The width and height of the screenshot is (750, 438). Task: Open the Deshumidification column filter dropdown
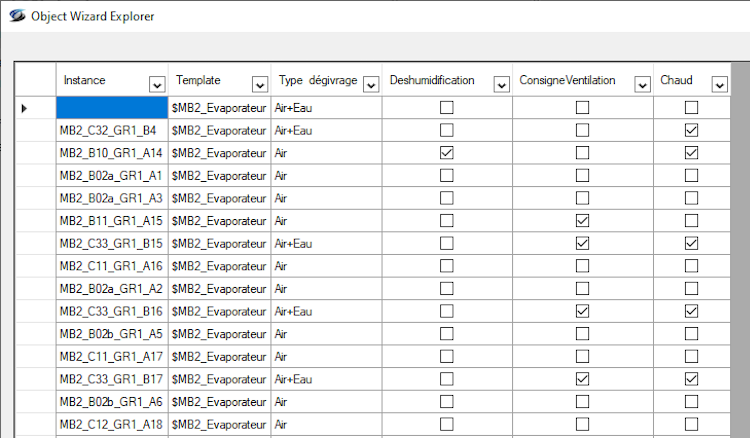[502, 85]
